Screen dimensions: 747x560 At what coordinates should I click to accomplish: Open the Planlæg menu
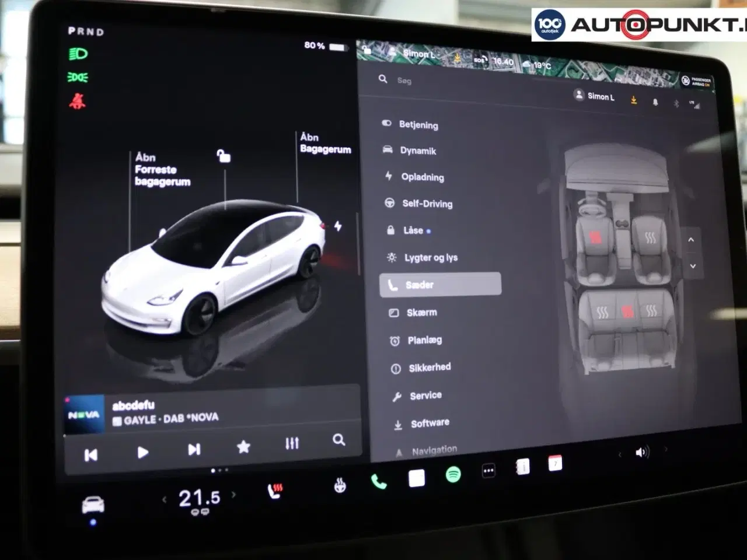[x=416, y=340]
